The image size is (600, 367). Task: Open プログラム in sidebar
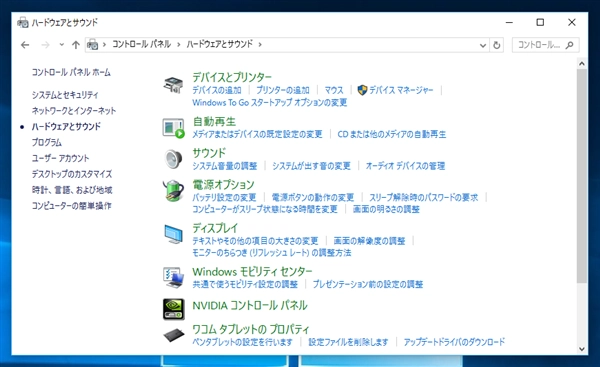(46, 142)
